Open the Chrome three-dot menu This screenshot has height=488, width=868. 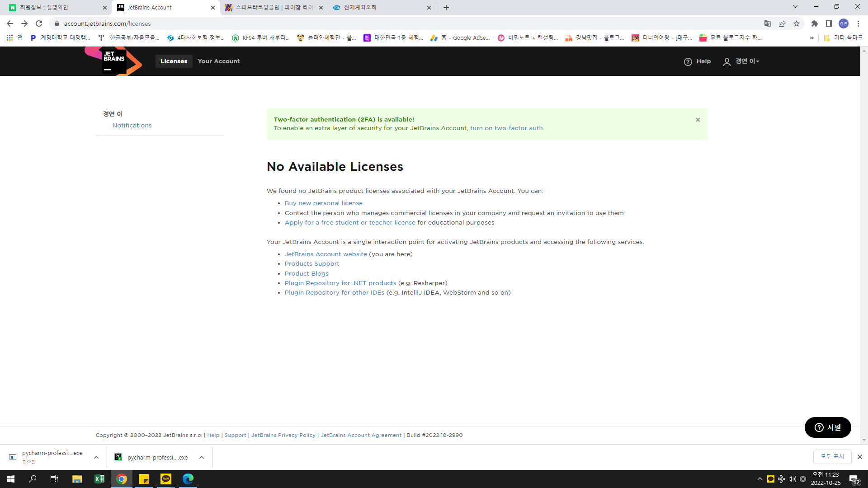pyautogui.click(x=858, y=23)
